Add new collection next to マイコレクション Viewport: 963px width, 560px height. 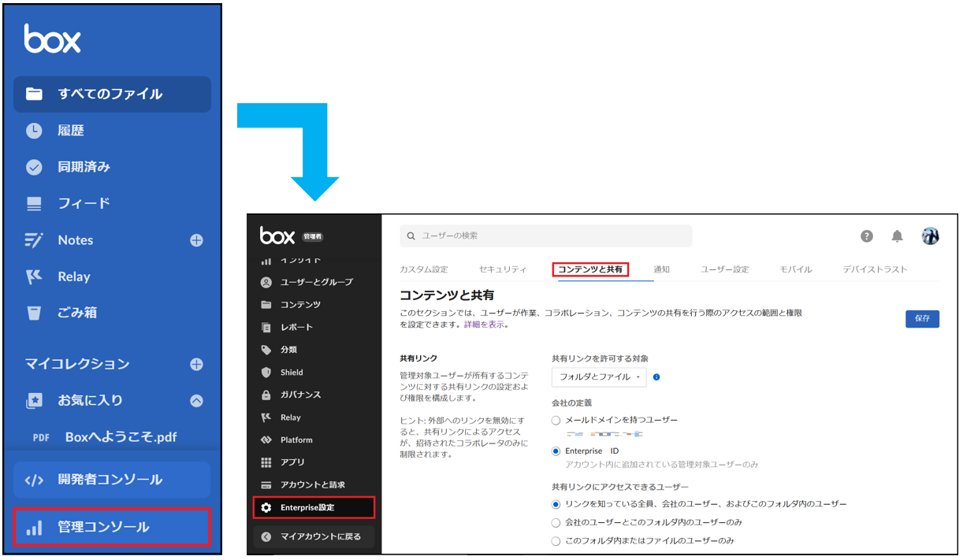[x=196, y=364]
